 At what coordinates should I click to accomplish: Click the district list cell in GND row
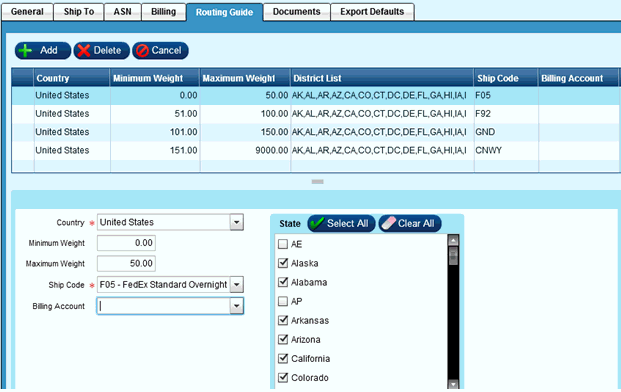(x=382, y=132)
